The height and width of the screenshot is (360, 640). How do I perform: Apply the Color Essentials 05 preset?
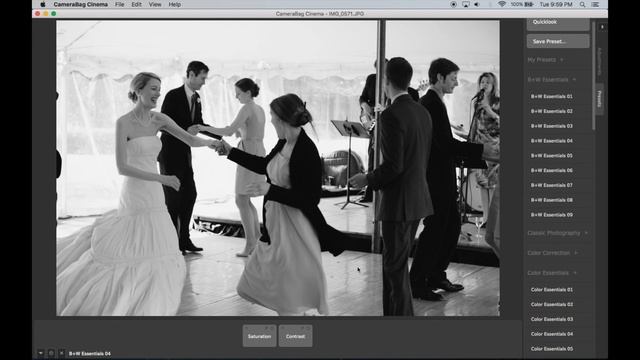(x=551, y=349)
